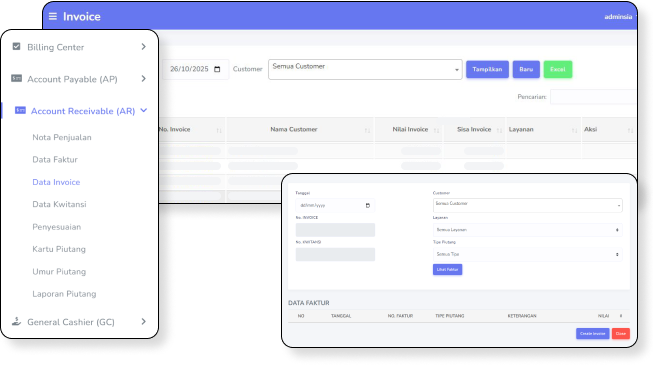The width and height of the screenshot is (653, 379).
Task: Click the Create Invoice button
Action: (593, 334)
